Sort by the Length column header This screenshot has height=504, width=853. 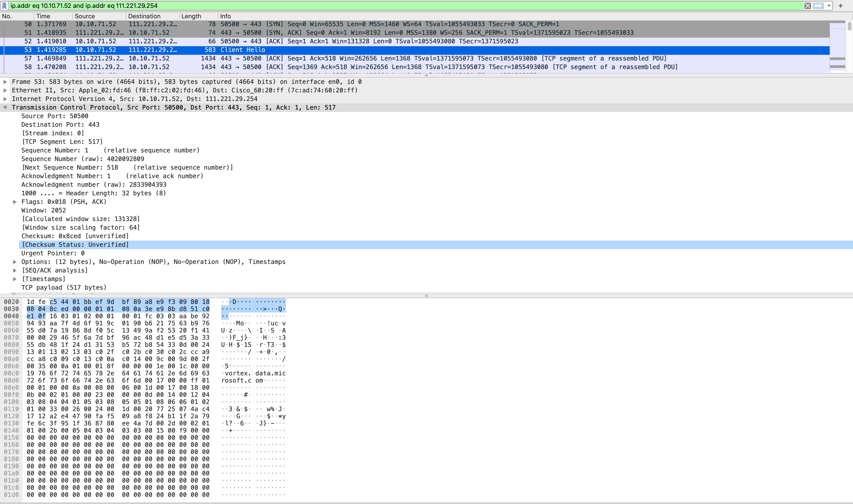click(199, 16)
